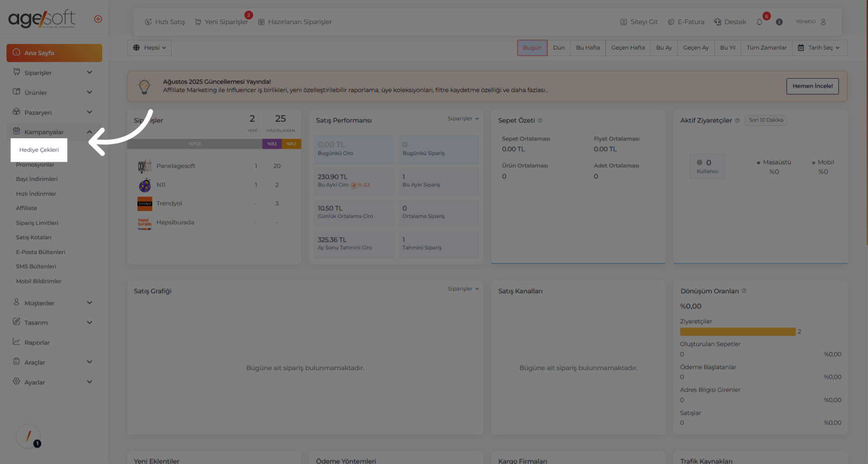Click the info circle icon in header
The width and height of the screenshot is (868, 464).
779,22
